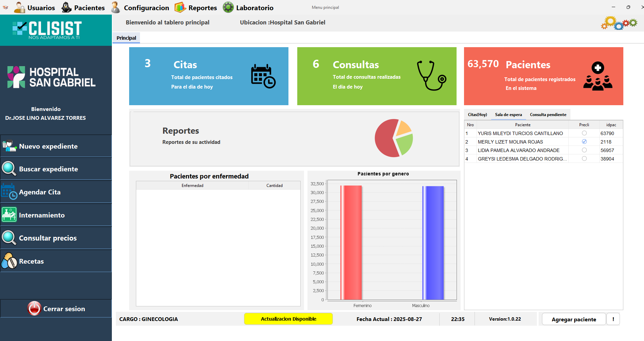This screenshot has height=341, width=644.
Task: Click the Consultar precios magnifier icon
Action: coord(9,238)
